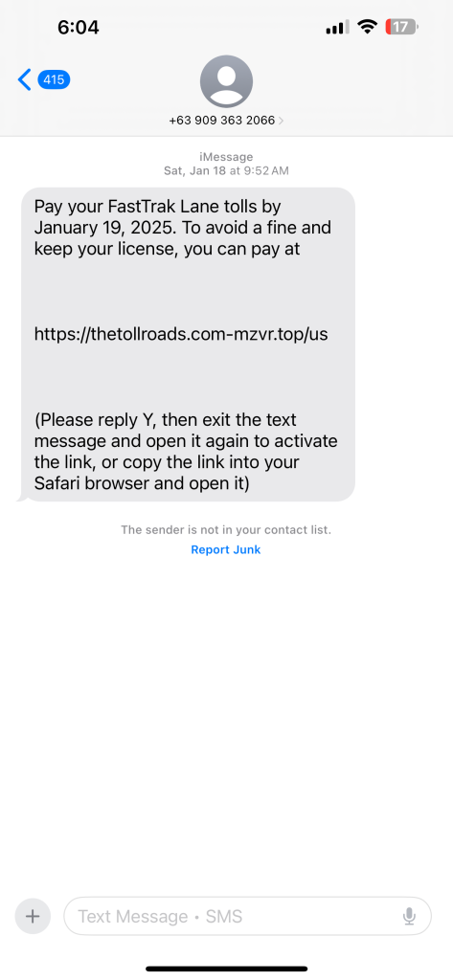
Task: Open the sender's contact avatar
Action: (x=226, y=80)
